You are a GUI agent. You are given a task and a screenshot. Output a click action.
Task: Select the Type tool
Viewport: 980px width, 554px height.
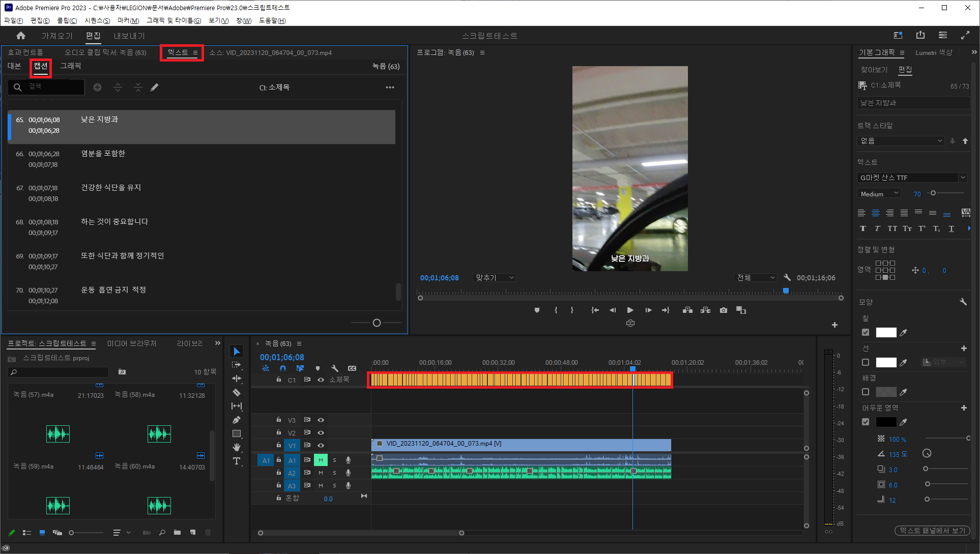coord(237,461)
